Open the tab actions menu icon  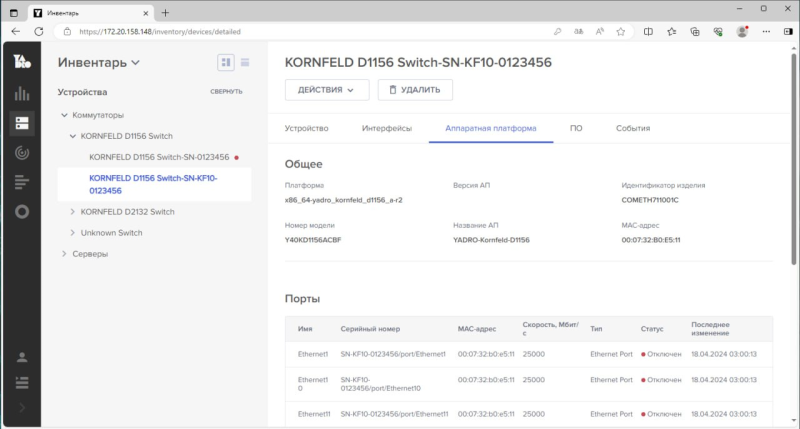click(14, 13)
